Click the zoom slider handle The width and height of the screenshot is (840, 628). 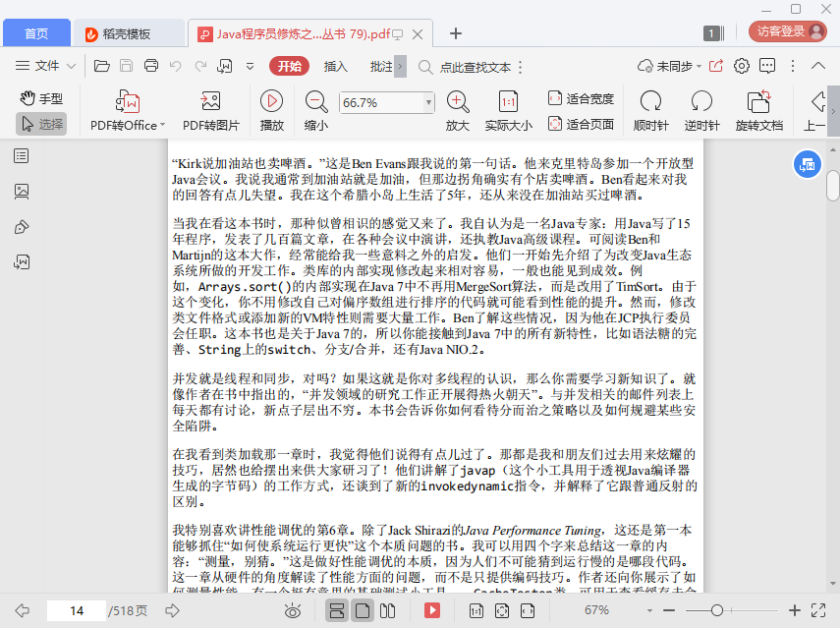pyautogui.click(x=717, y=610)
